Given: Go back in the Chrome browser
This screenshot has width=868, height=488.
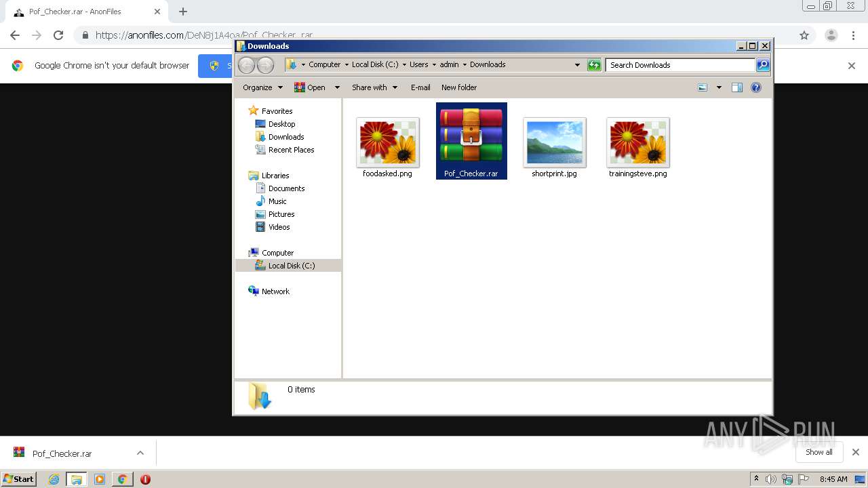Looking at the screenshot, I should point(15,35).
